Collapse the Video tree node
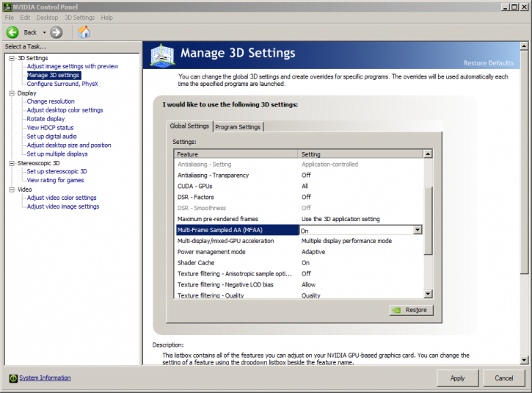The width and height of the screenshot is (532, 393). [12, 190]
